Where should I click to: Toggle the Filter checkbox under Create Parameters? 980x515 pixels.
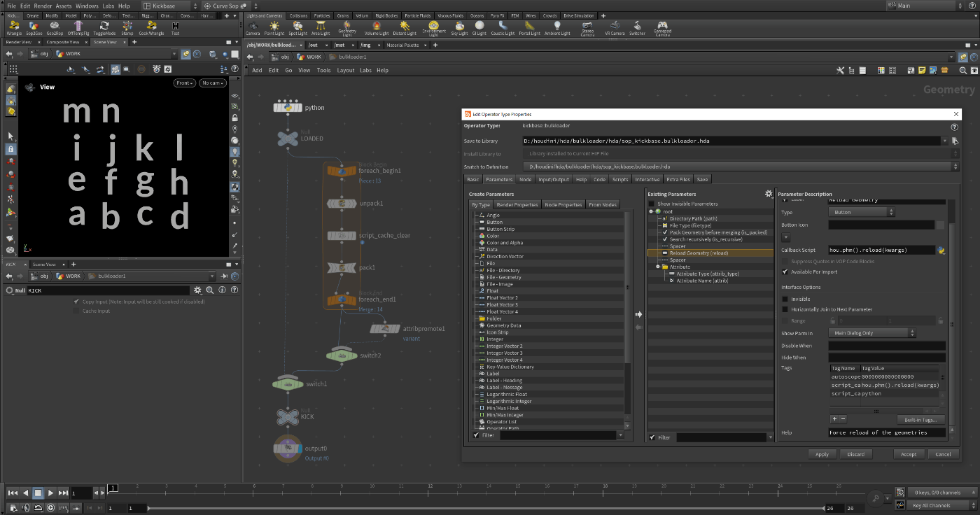coord(476,435)
